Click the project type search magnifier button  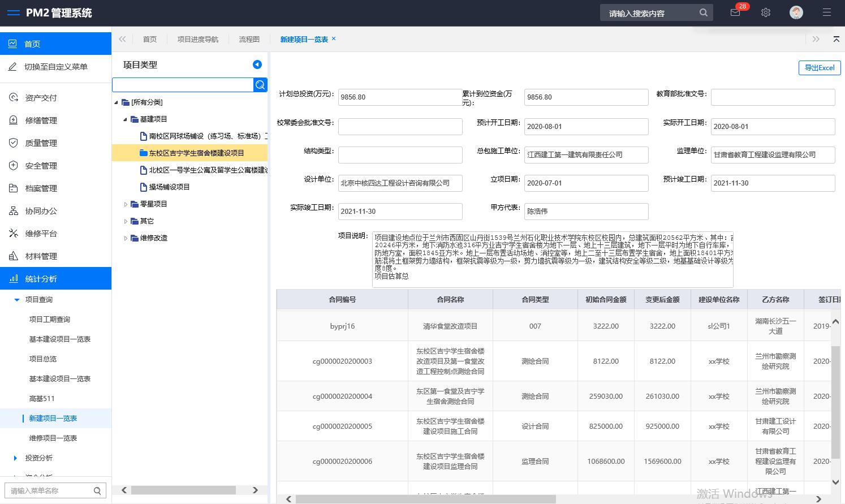click(260, 85)
